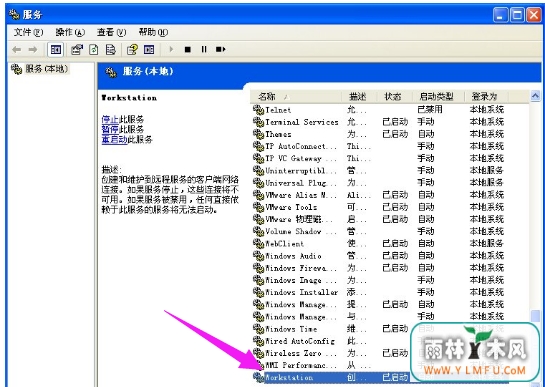This screenshot has width=545, height=387.
Task: Click the gear icon beside Windows Audio
Action: pos(258,256)
